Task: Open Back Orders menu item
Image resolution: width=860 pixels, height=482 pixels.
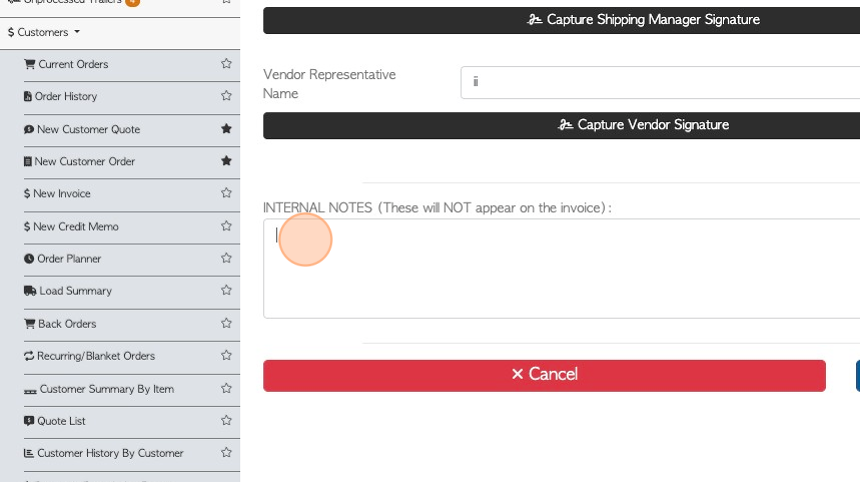Action: [x=66, y=324]
